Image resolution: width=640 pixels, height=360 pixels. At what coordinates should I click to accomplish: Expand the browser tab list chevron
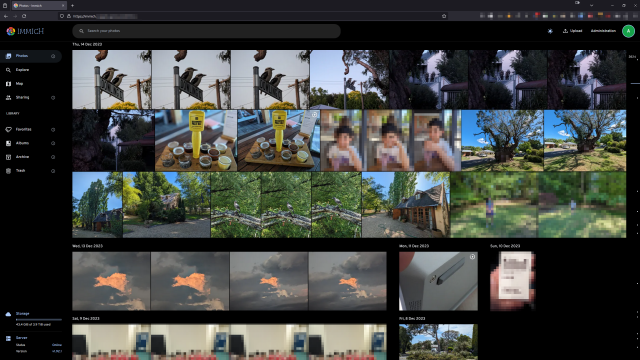click(591, 5)
